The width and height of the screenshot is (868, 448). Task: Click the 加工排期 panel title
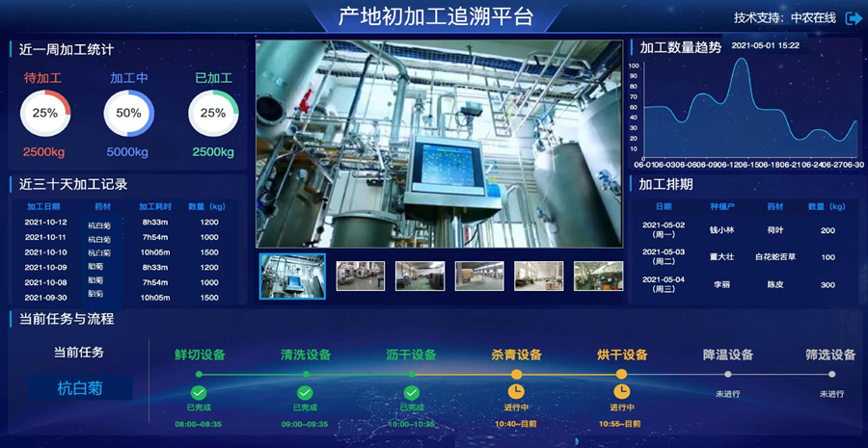point(665,184)
